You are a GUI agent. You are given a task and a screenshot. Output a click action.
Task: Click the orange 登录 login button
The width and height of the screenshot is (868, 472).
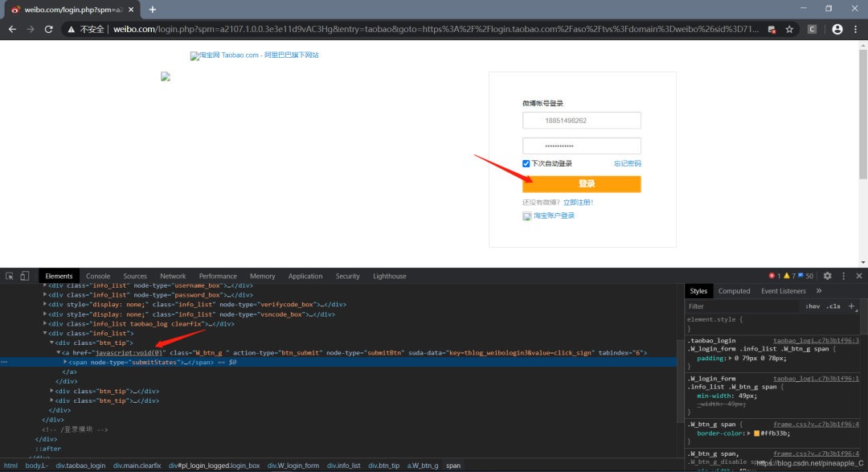(586, 183)
